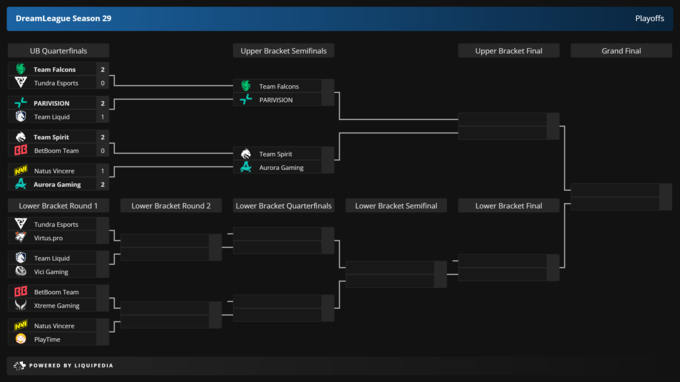Image resolution: width=680 pixels, height=382 pixels.
Task: Click the Virtus.pro logo in Lower Bracket Round 1
Action: [20, 238]
